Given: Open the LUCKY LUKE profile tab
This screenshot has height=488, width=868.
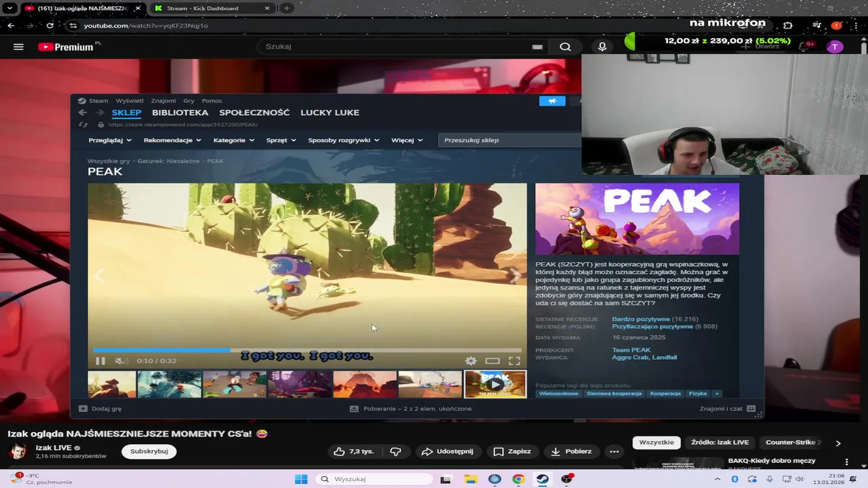Looking at the screenshot, I should [330, 113].
